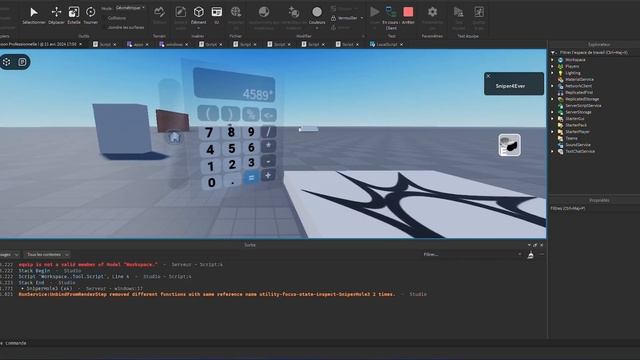Screen dimensions: 640x360
Task: Open the viewport chat icon
Action: [22, 62]
